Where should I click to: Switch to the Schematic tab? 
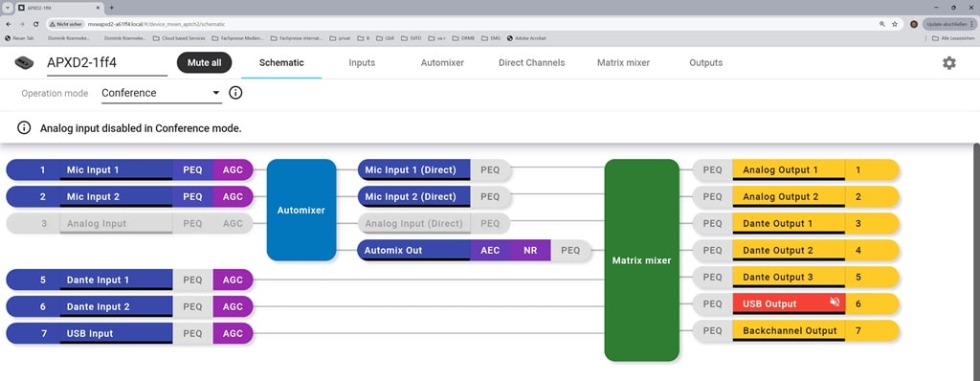pyautogui.click(x=281, y=62)
